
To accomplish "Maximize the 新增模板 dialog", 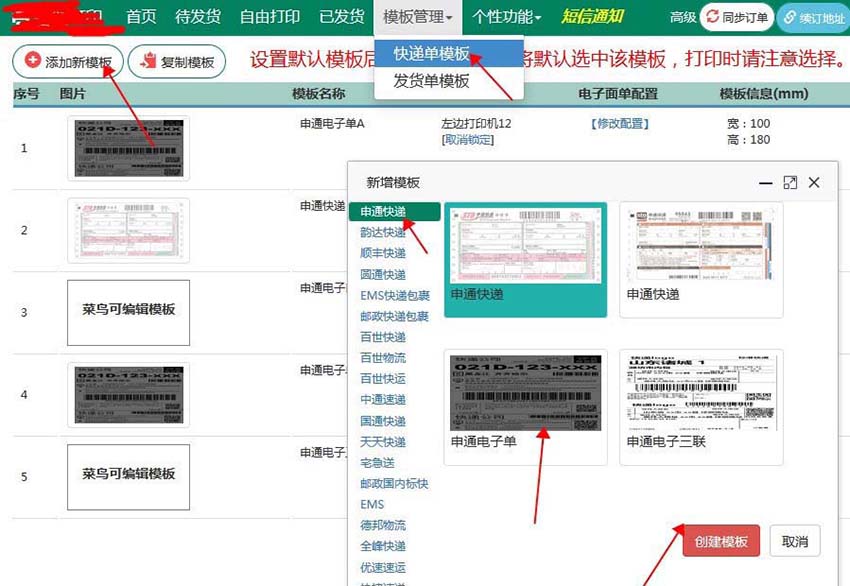I will pos(790,183).
